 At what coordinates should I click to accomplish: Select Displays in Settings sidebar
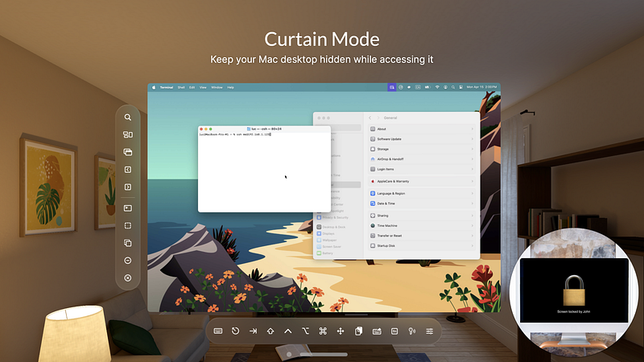point(326,233)
